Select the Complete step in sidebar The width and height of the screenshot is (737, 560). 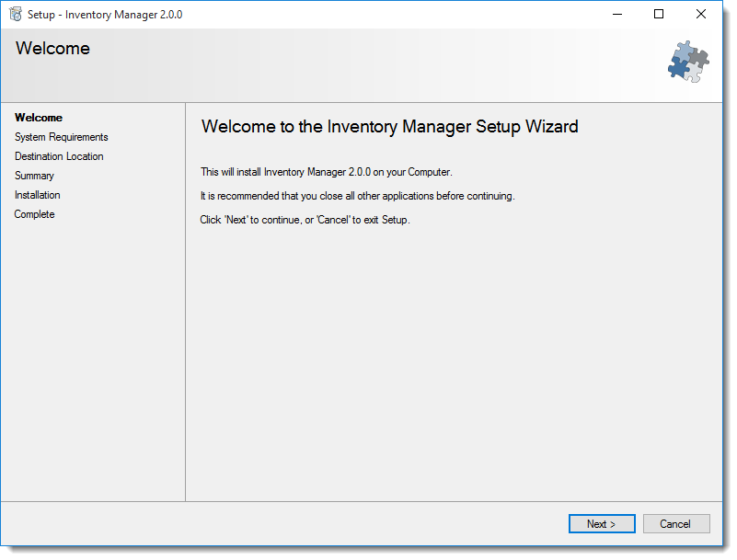(34, 214)
